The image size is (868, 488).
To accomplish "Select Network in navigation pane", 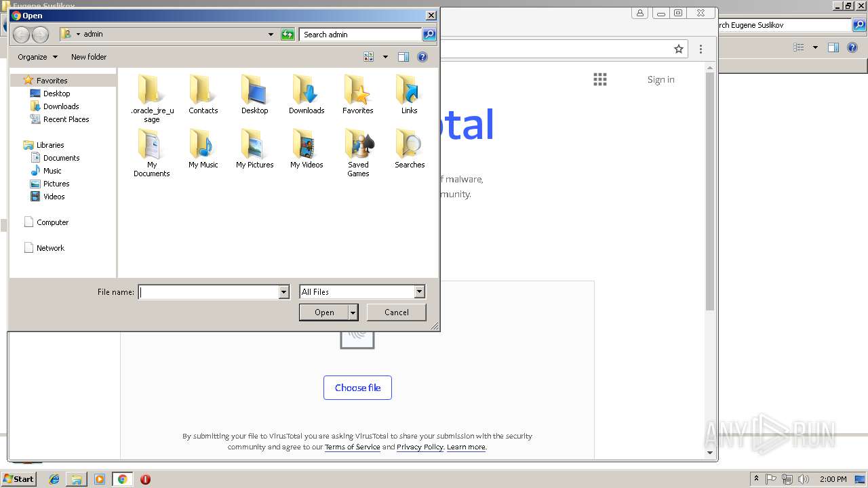I will (50, 248).
